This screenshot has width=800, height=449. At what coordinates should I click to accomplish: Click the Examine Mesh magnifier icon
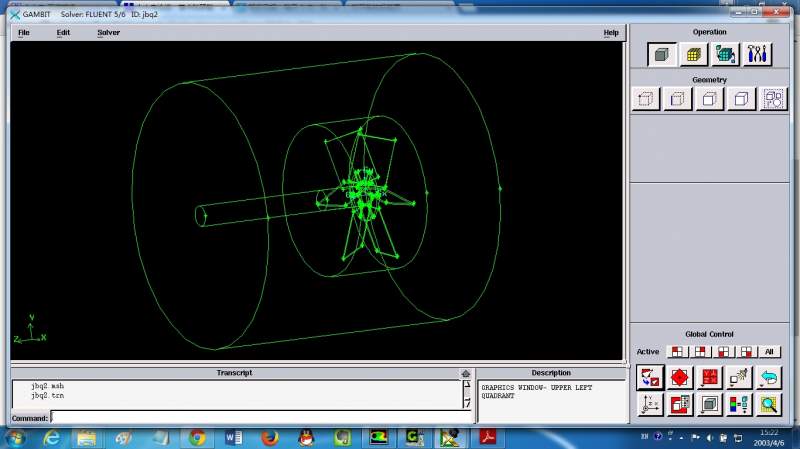[x=769, y=405]
